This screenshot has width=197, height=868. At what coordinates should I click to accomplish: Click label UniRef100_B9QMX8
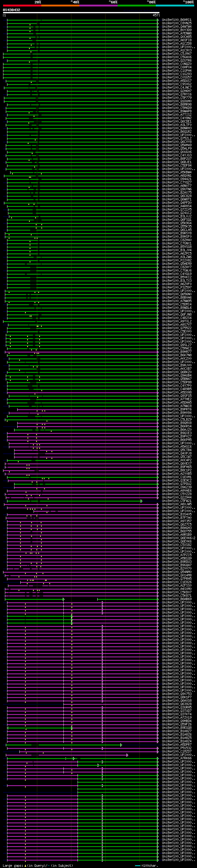pos(177,423)
